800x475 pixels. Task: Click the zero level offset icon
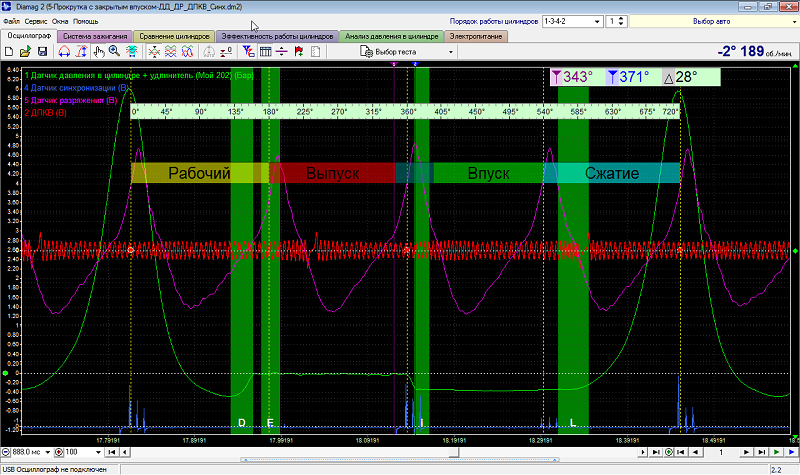226,52
